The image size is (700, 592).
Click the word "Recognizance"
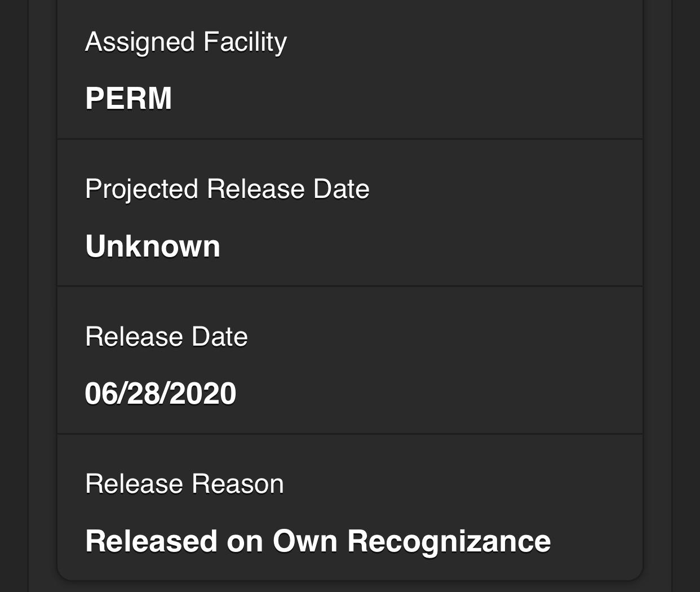(449, 541)
